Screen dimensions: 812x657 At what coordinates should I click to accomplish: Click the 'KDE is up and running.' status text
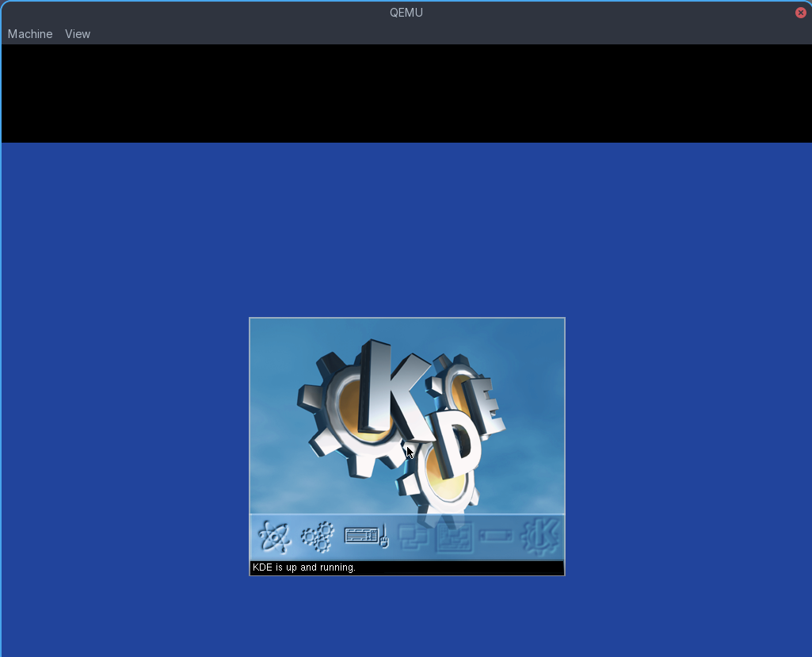tap(304, 567)
